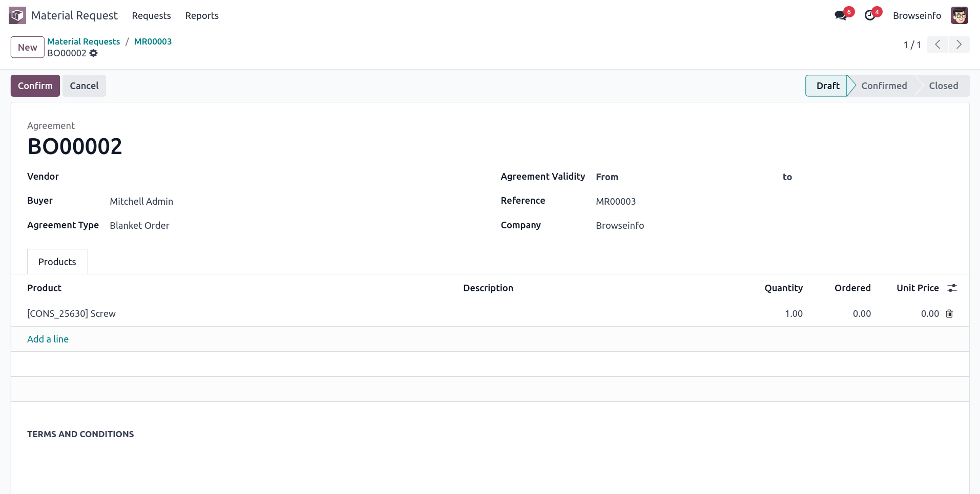Click the Material Request app logo icon

click(17, 15)
